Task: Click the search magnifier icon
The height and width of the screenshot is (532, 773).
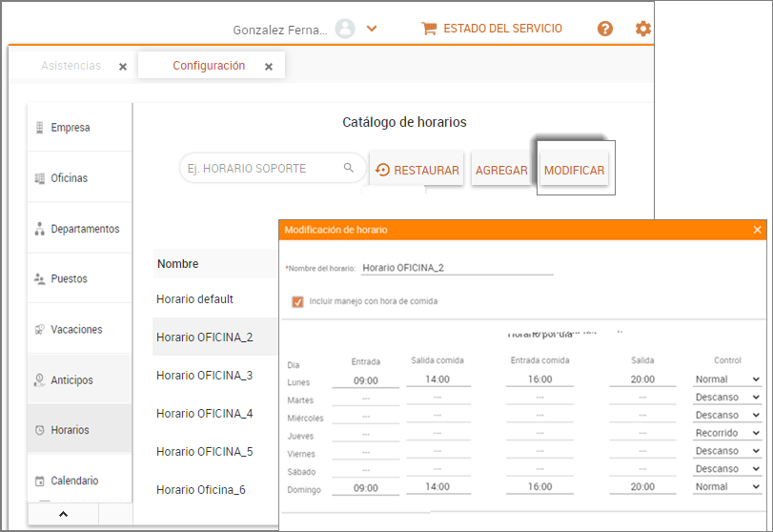Action: tap(349, 169)
